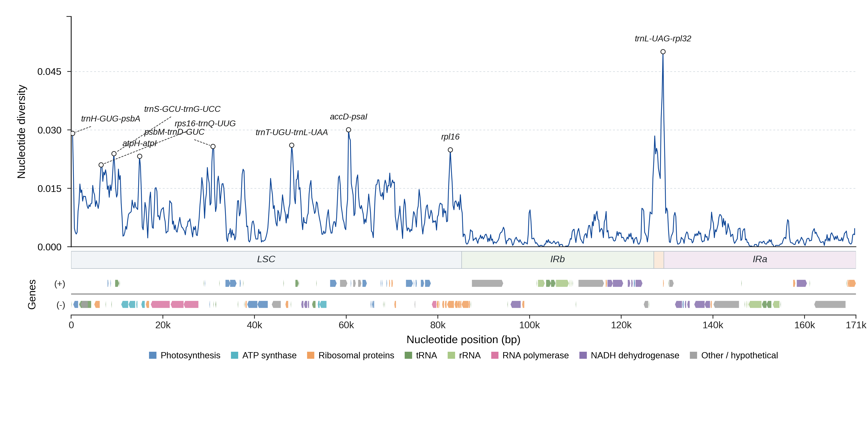Click the 'trnL-UAG-rpl32' annotation label
Screen dimensions: 868x422
(663, 39)
